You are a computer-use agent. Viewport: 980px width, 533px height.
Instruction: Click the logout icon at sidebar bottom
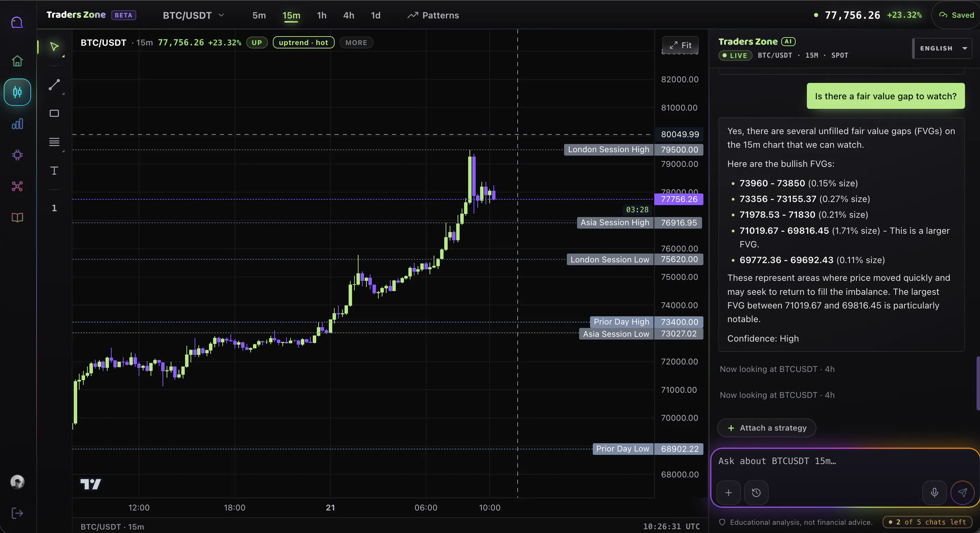[x=17, y=513]
